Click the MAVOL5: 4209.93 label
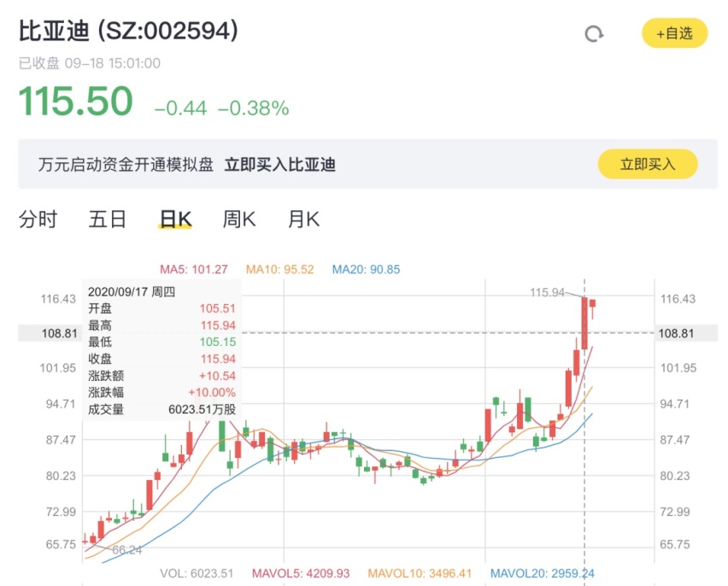The height and width of the screenshot is (586, 728). click(x=301, y=573)
